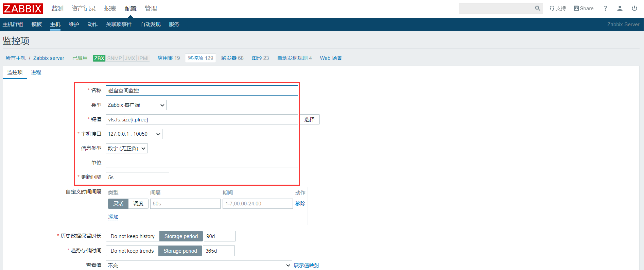Open the 资产记录 top menu
Viewport: 644px width, 270px height.
[84, 9]
